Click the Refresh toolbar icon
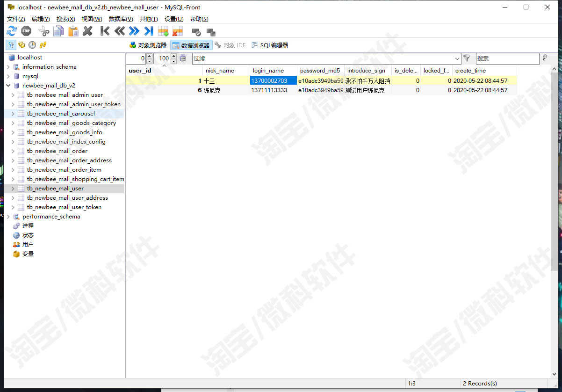 (11, 31)
